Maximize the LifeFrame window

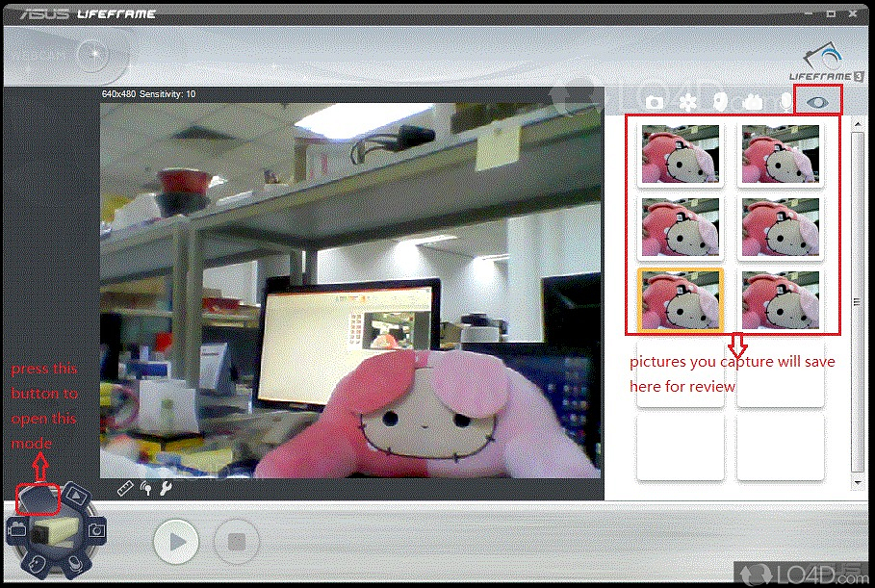point(832,13)
